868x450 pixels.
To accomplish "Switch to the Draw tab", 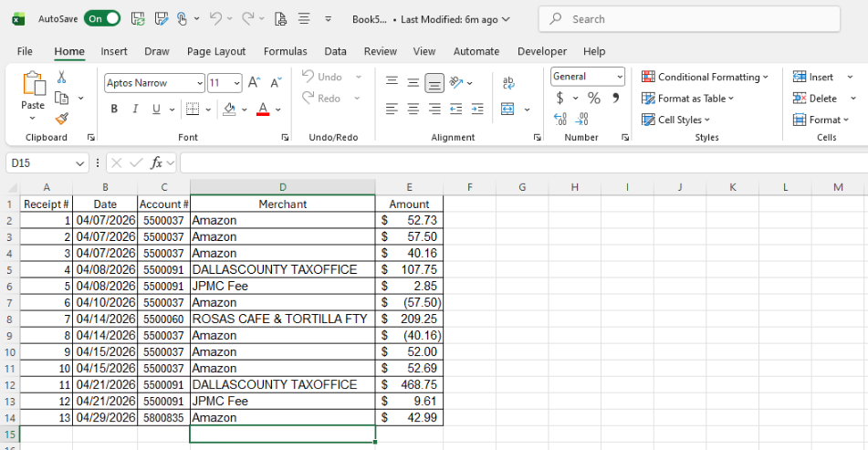I will 157,51.
